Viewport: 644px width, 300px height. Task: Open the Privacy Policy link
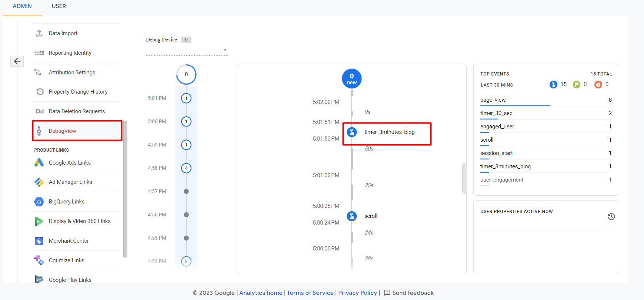click(x=357, y=293)
